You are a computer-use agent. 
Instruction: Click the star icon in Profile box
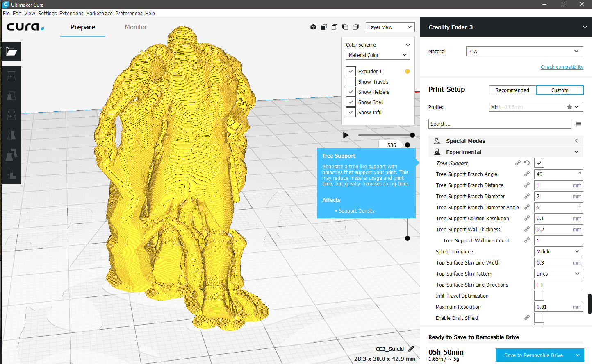569,107
